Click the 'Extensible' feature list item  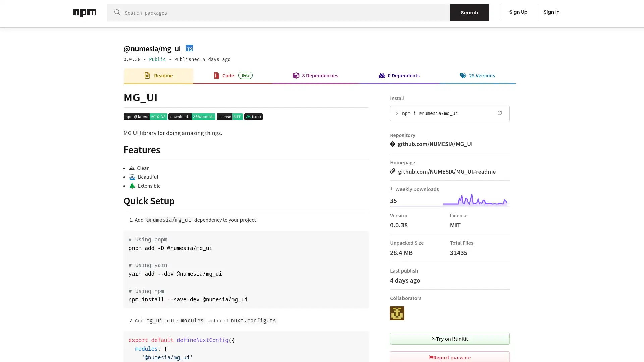(x=145, y=186)
